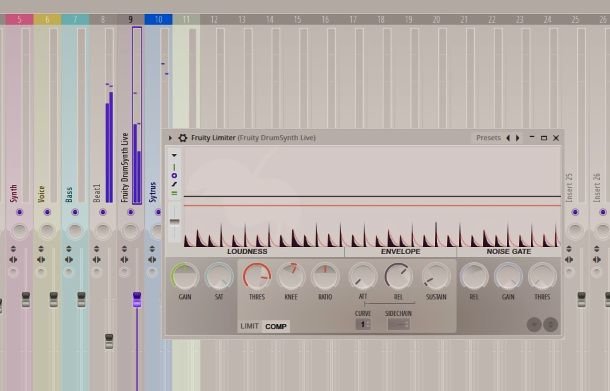The image size is (610, 391).
Task: Click the RATIO knob
Action: (325, 276)
